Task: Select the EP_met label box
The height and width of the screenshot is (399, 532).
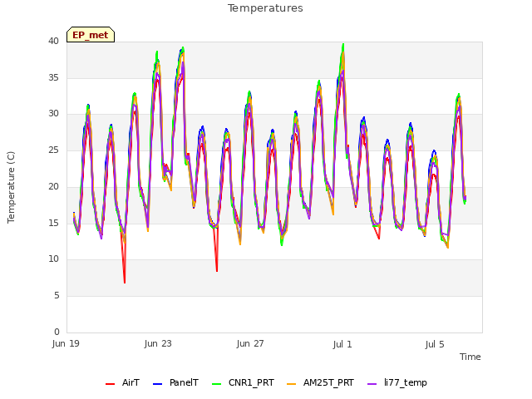Action: [91, 35]
